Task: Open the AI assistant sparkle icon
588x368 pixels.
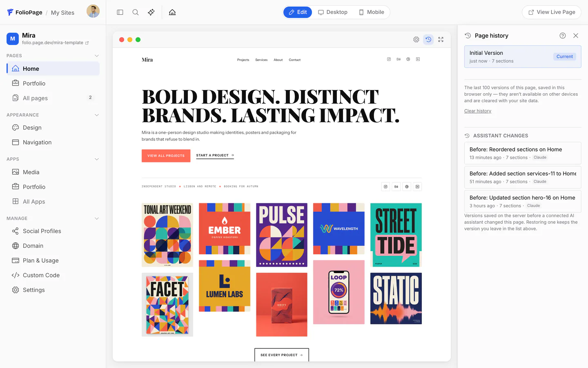Action: [151, 12]
